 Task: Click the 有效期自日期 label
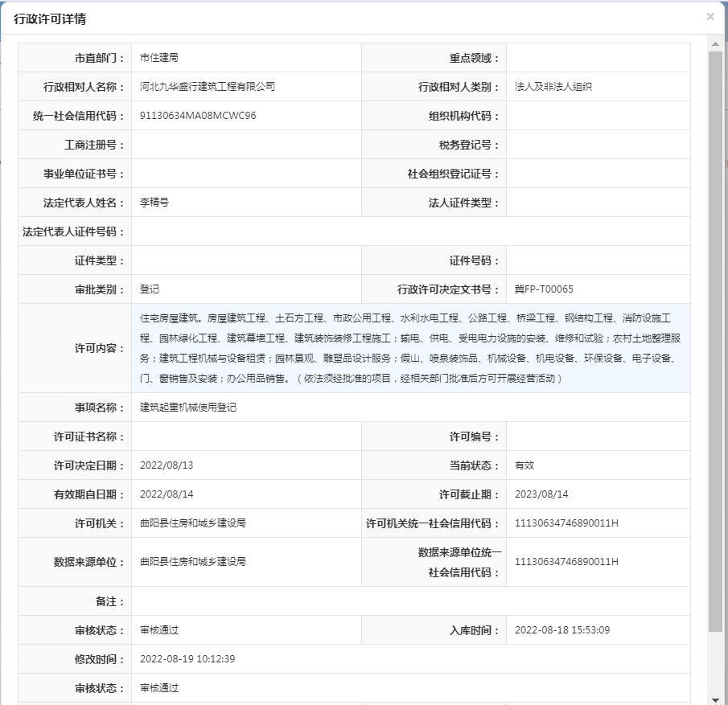click(x=89, y=494)
